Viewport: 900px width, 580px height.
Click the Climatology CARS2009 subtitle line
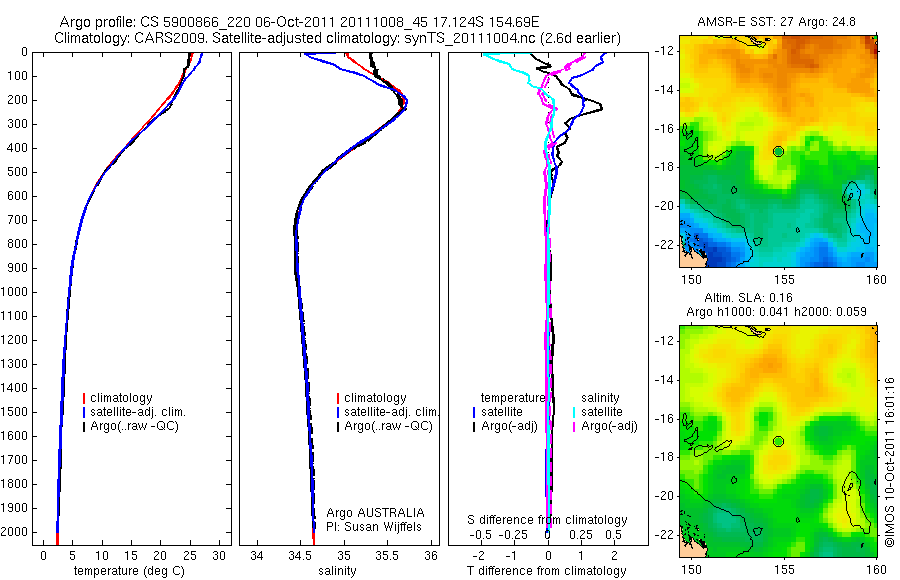tap(338, 38)
